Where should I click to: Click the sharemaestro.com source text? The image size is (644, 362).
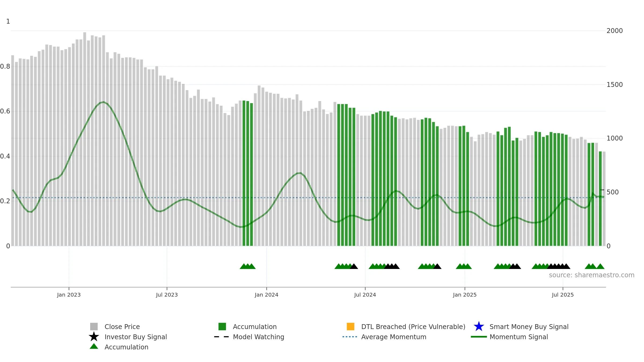592,275
